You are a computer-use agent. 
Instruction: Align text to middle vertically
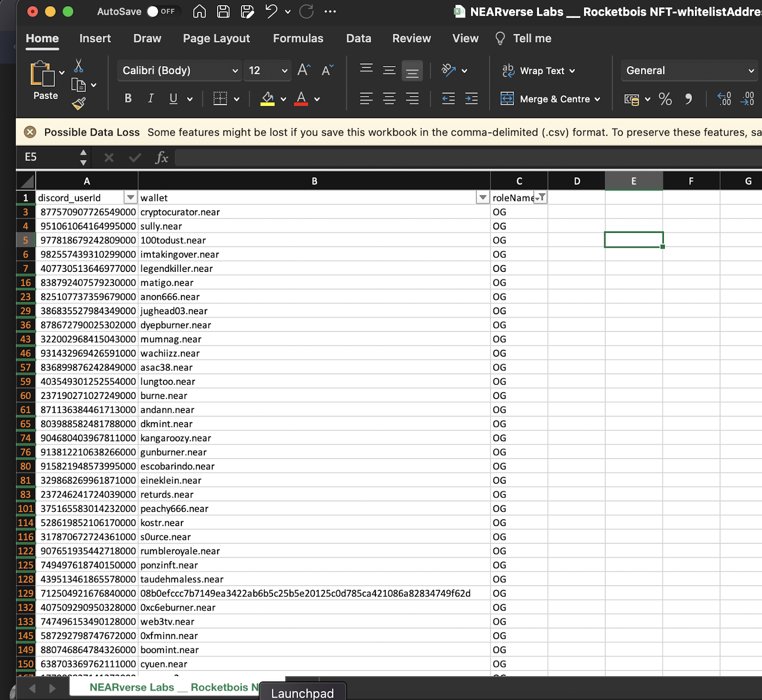tap(389, 70)
